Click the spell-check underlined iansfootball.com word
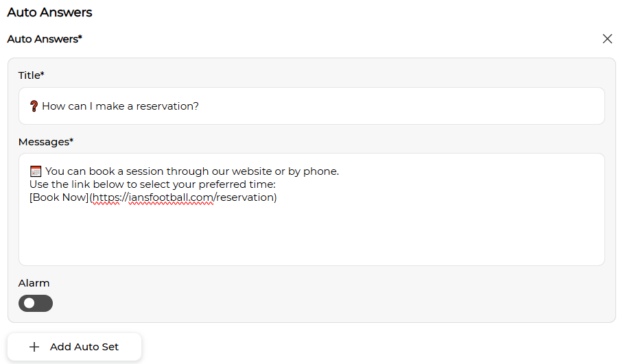The image size is (625, 364). [171, 197]
